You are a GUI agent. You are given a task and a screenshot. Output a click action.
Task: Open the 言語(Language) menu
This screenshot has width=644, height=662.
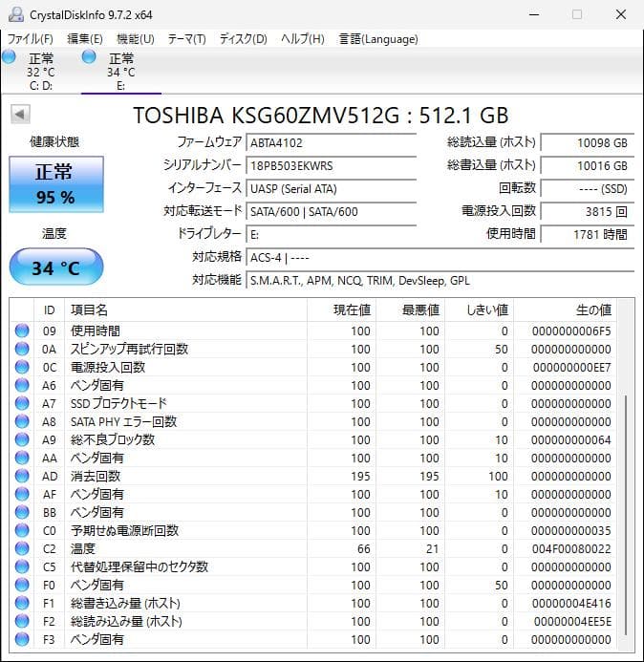378,39
